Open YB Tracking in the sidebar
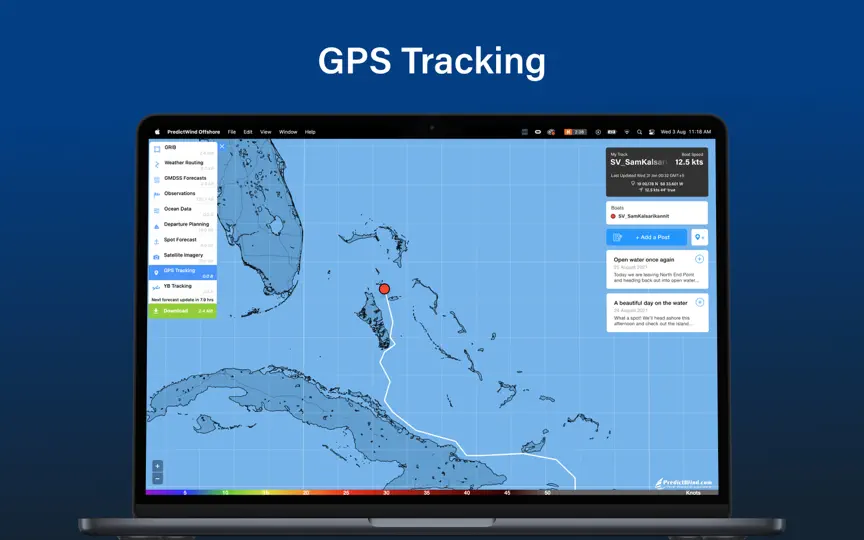864x540 pixels. [x=182, y=288]
